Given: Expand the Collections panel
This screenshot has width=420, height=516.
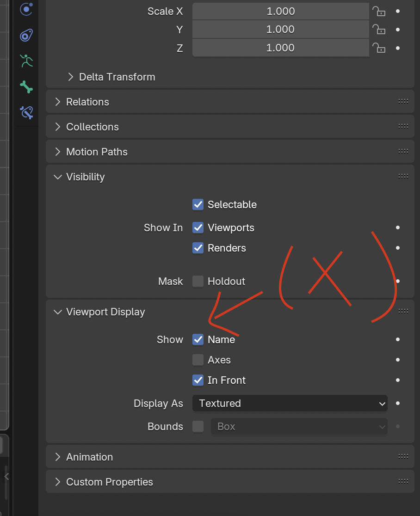Looking at the screenshot, I should pyautogui.click(x=58, y=127).
